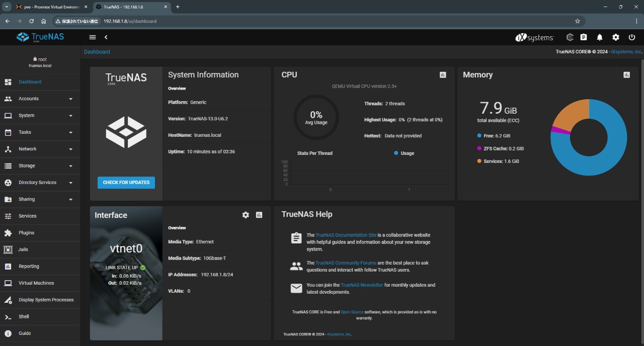Click the Shell terminal prompt icon
This screenshot has width=644, height=346.
(x=8, y=317)
